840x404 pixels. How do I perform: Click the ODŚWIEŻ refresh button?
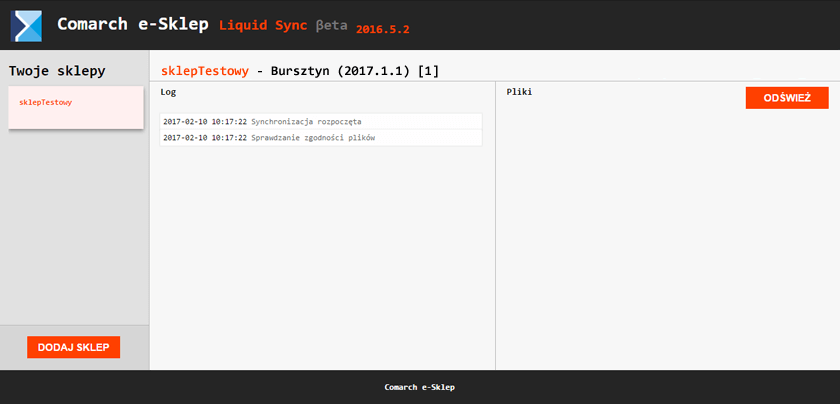787,98
